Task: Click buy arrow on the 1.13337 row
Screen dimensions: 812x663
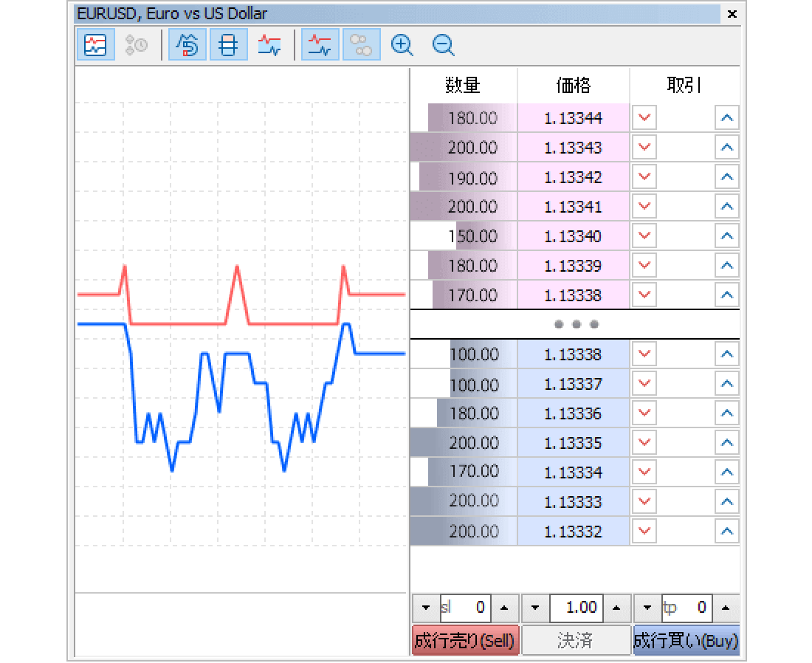Action: pyautogui.click(x=726, y=384)
